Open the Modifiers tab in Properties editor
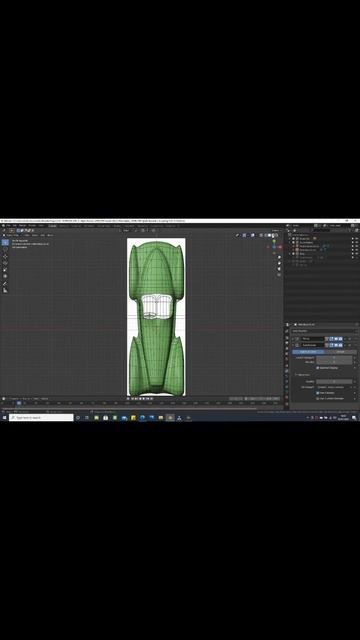Viewport: 360px width, 640px height. coord(287,371)
